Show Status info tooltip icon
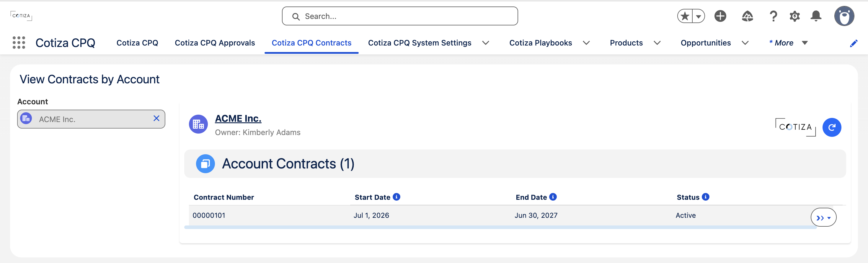868x263 pixels. 705,197
